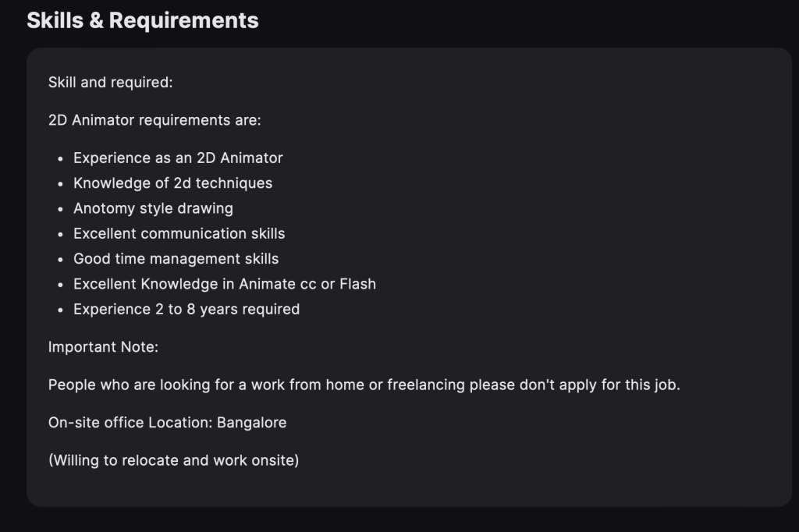
Task: Click the word 'Flash' in the list
Action: tap(357, 284)
